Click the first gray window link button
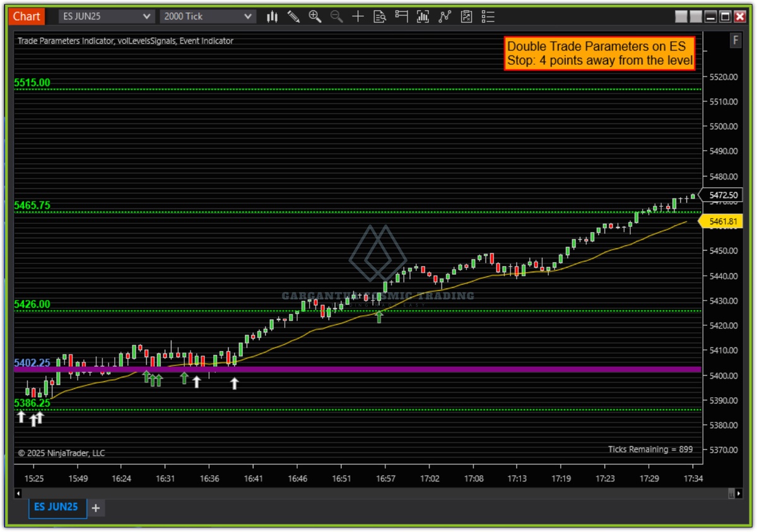757x532 pixels. (x=681, y=17)
